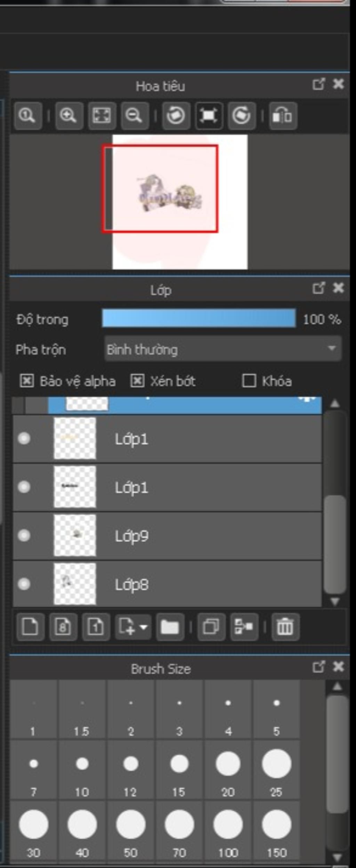Fit canvas to window in navigator
The image size is (356, 868).
pos(102,116)
